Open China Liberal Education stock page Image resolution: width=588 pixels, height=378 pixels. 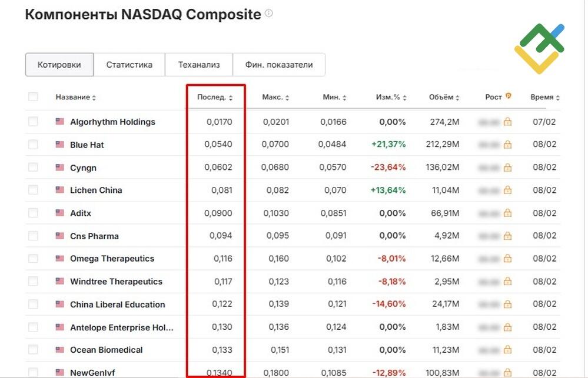[117, 304]
